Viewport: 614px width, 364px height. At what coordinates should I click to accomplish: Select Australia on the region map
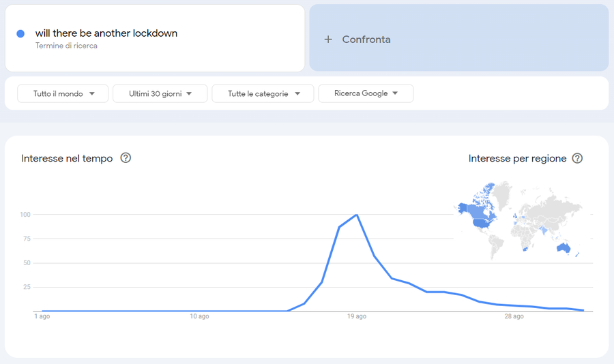pyautogui.click(x=564, y=248)
